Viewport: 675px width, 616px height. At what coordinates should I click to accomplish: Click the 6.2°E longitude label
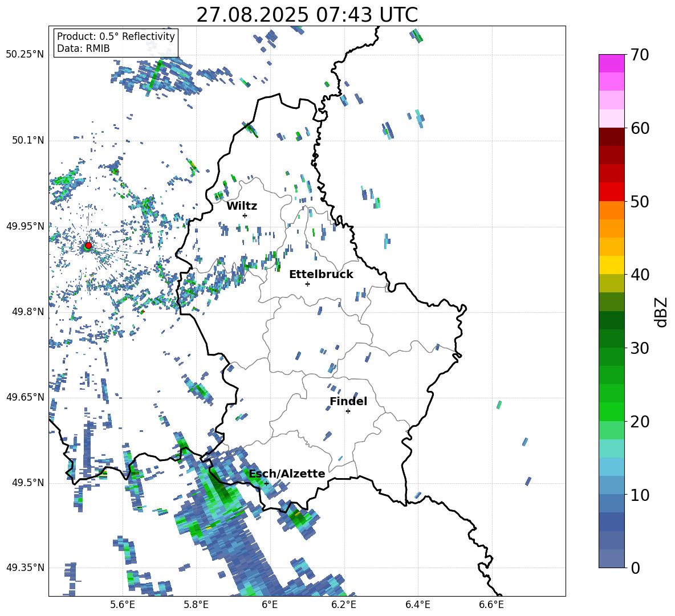(344, 605)
